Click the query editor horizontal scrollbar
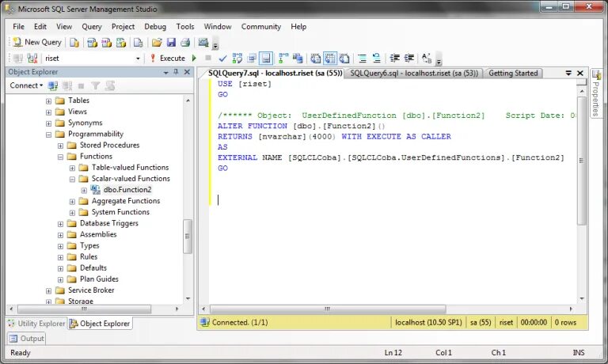The image size is (608, 364). click(328, 309)
